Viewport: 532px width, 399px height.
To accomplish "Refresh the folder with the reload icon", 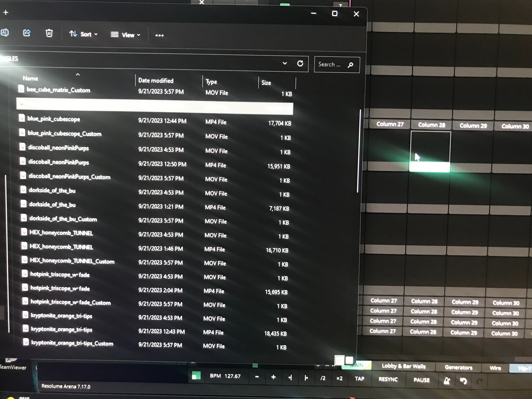I will click(300, 64).
